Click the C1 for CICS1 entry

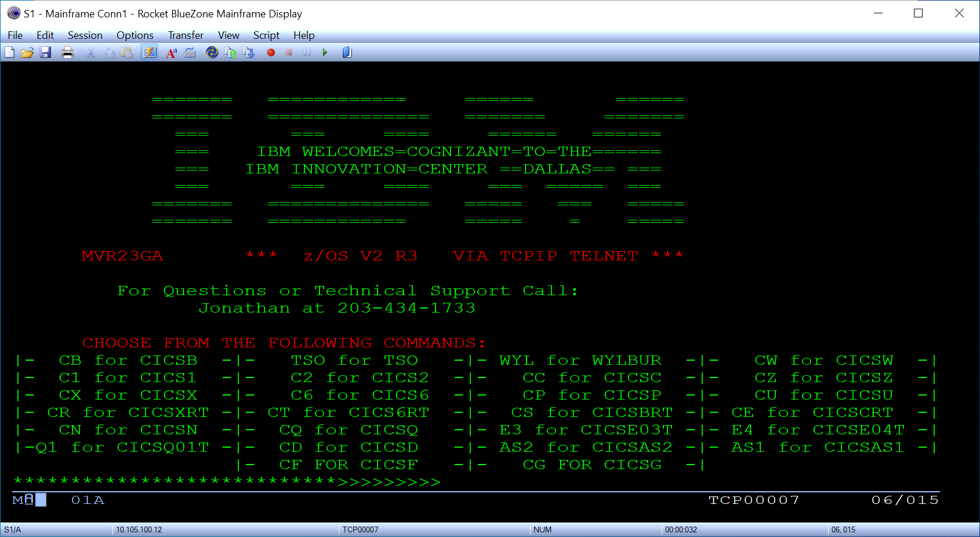(x=128, y=378)
